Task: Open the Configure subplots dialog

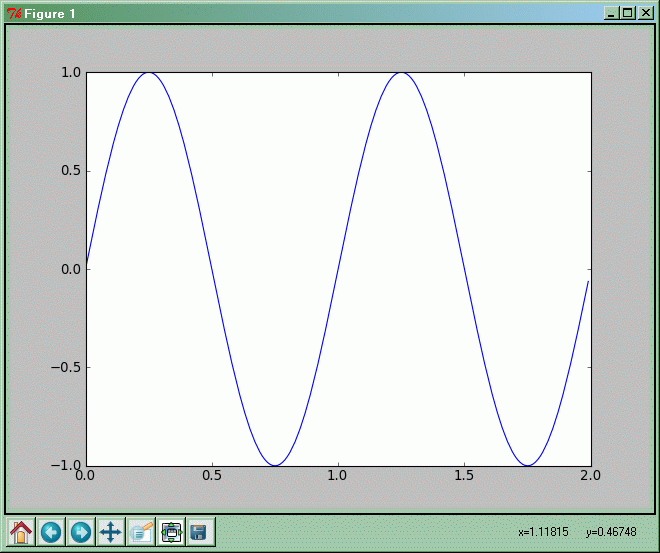Action: (x=171, y=532)
